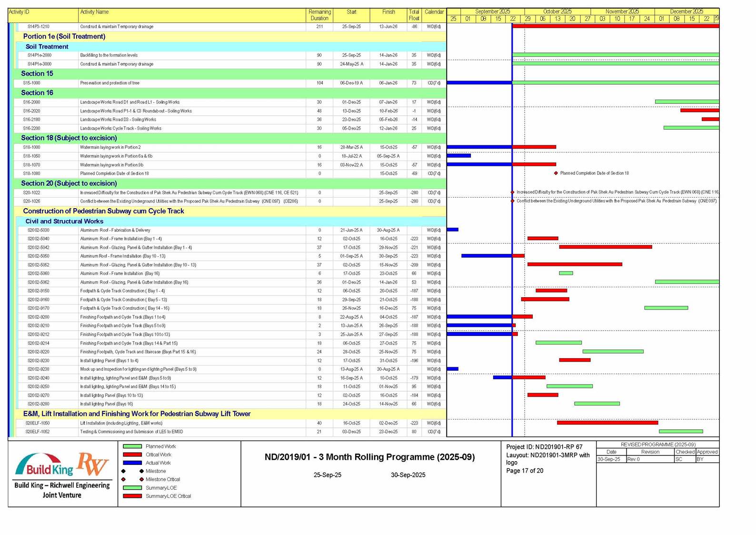Expand the Portion 1e (Soil Treatment) heading
Screen dimensions: 756x535
(64, 37)
